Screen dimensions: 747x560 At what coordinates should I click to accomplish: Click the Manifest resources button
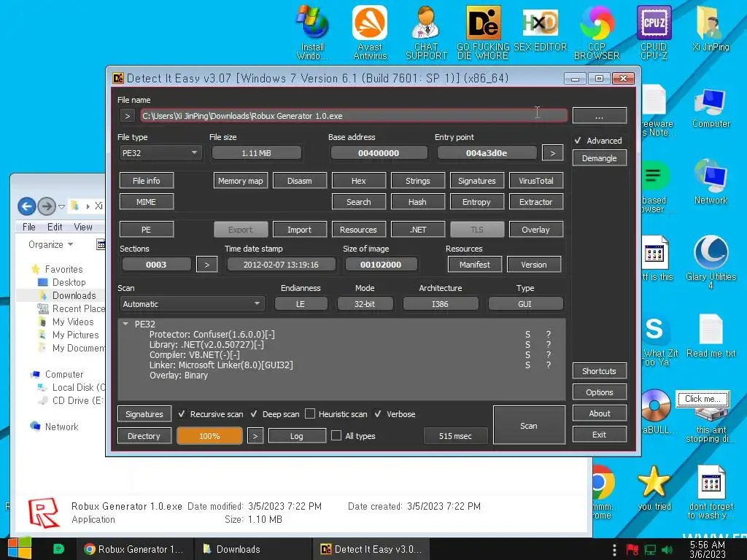(x=474, y=264)
